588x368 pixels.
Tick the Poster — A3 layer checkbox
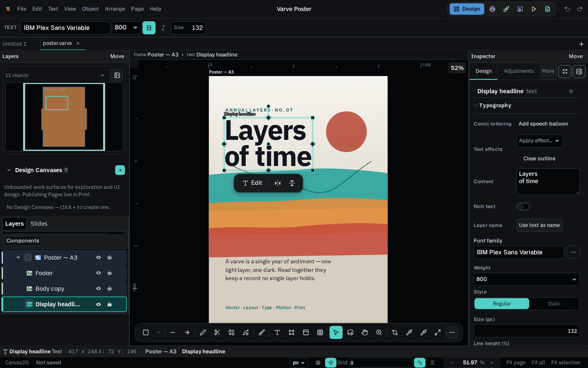28,258
